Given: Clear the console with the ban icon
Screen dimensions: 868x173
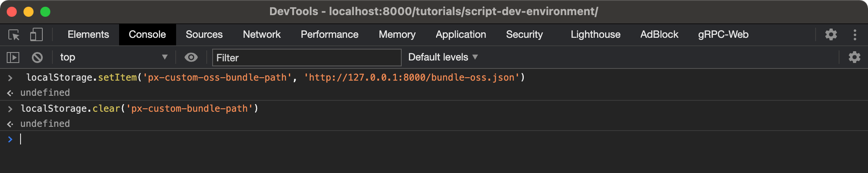Looking at the screenshot, I should point(37,58).
